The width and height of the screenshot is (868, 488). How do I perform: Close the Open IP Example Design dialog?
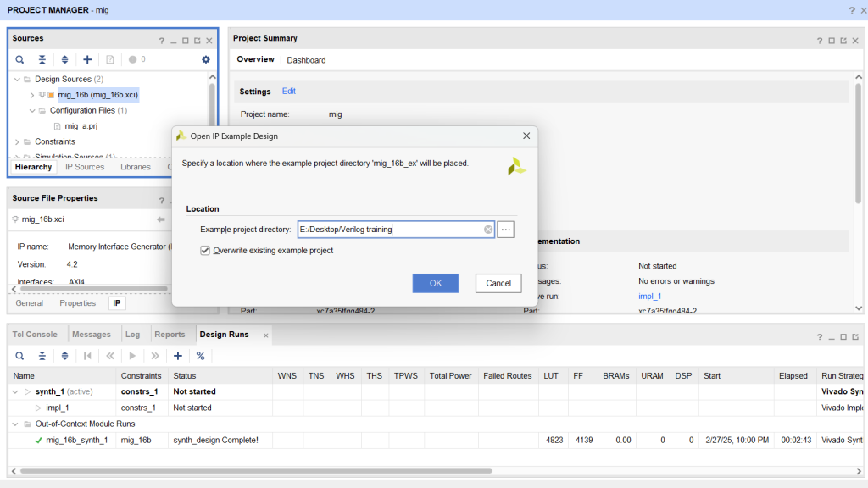pyautogui.click(x=526, y=136)
